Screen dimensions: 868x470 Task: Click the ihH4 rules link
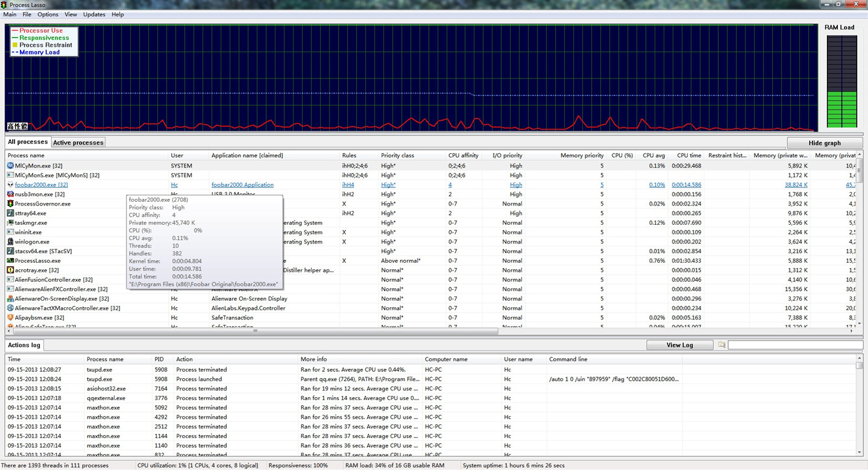[x=348, y=185]
